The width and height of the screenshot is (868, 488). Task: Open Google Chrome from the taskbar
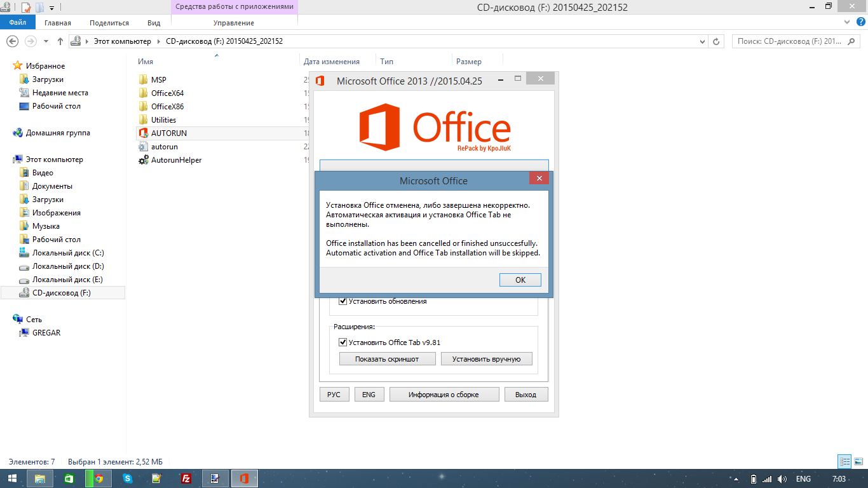coord(99,478)
